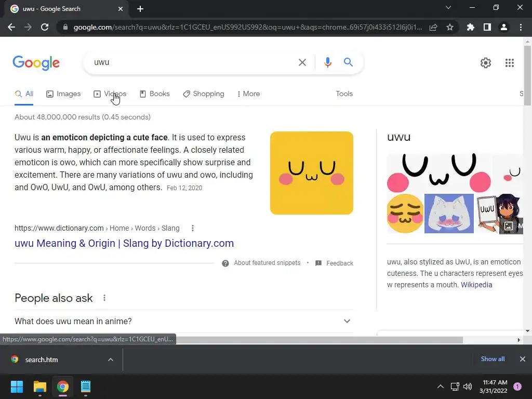Start voice search with the microphone icon
This screenshot has width=532, height=399.
[x=327, y=62]
